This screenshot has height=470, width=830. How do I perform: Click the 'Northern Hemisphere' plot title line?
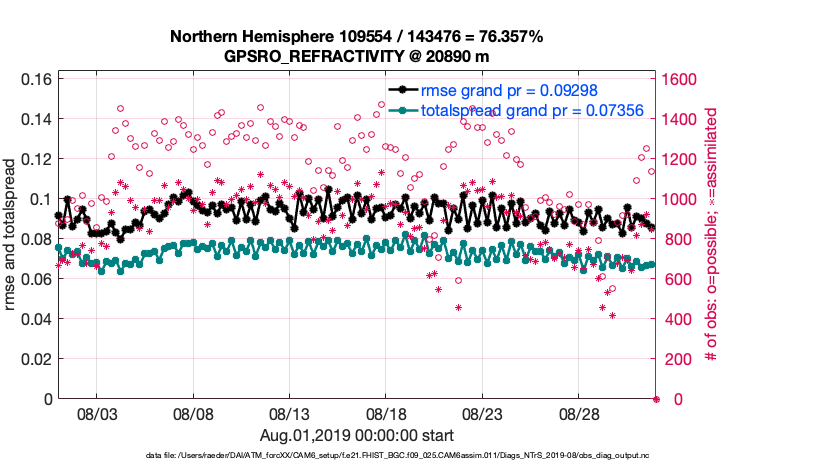pyautogui.click(x=356, y=37)
